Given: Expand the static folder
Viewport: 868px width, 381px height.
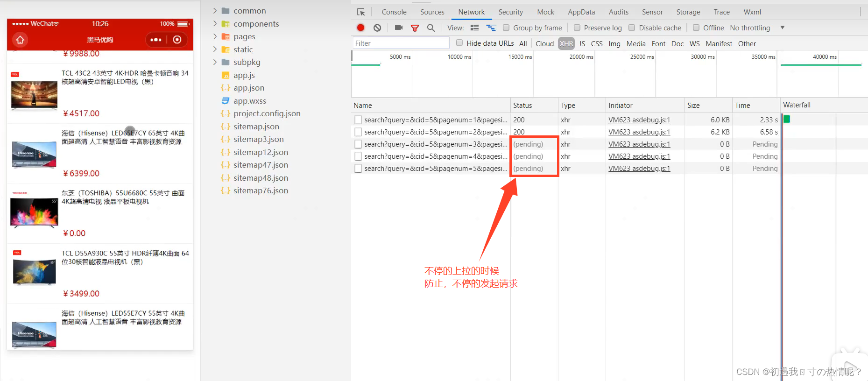Looking at the screenshot, I should click(215, 49).
